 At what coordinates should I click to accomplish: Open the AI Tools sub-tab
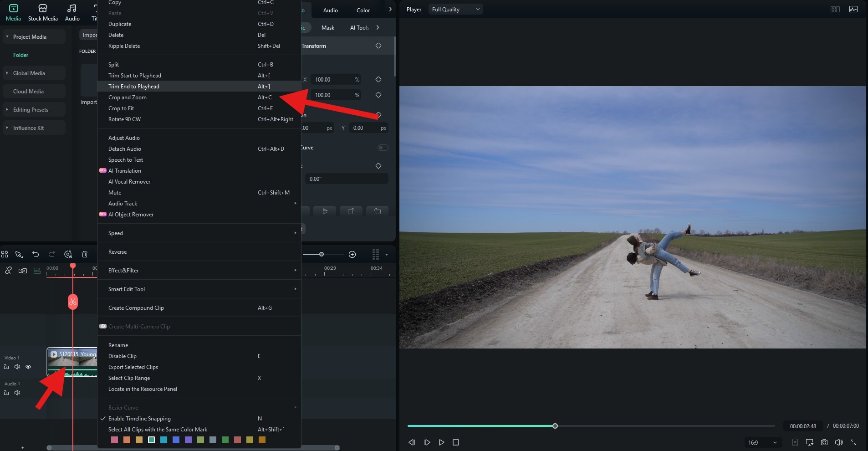pos(359,27)
